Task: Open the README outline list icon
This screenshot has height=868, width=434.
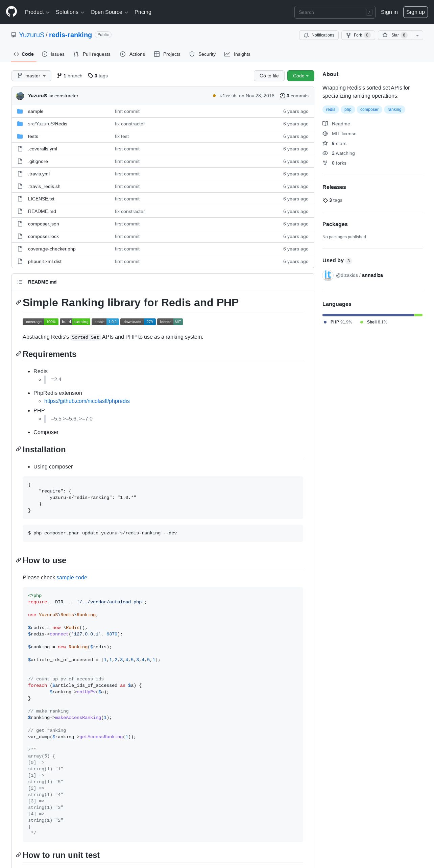Action: click(20, 282)
